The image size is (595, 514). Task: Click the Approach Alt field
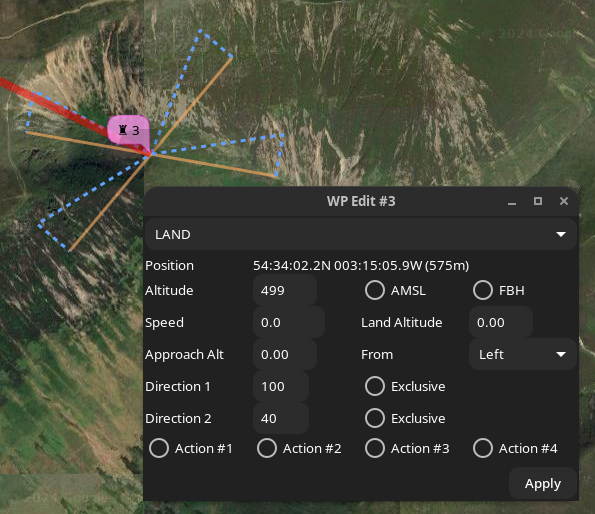(x=285, y=354)
